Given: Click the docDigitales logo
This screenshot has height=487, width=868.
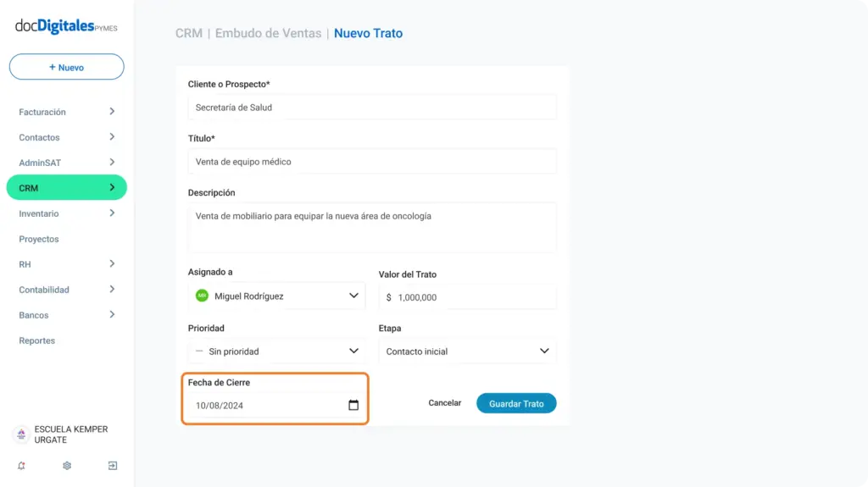Looking at the screenshot, I should (66, 26).
